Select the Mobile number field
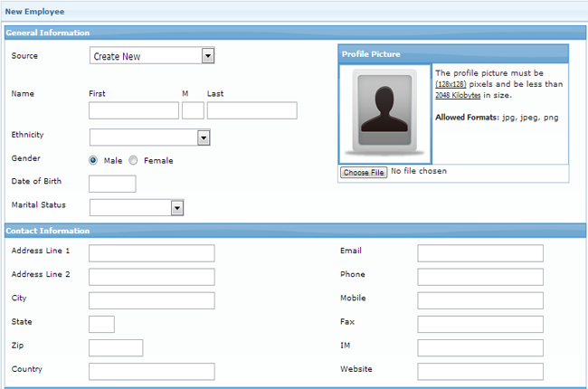The height and width of the screenshot is (389, 588). pyautogui.click(x=479, y=300)
